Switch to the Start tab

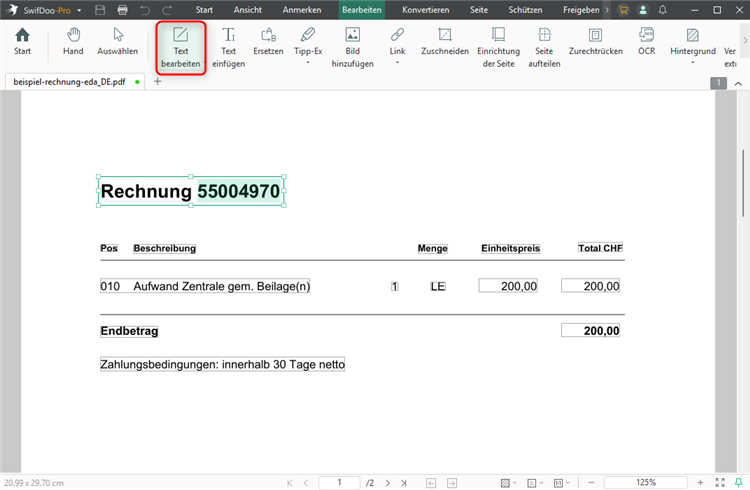(204, 10)
